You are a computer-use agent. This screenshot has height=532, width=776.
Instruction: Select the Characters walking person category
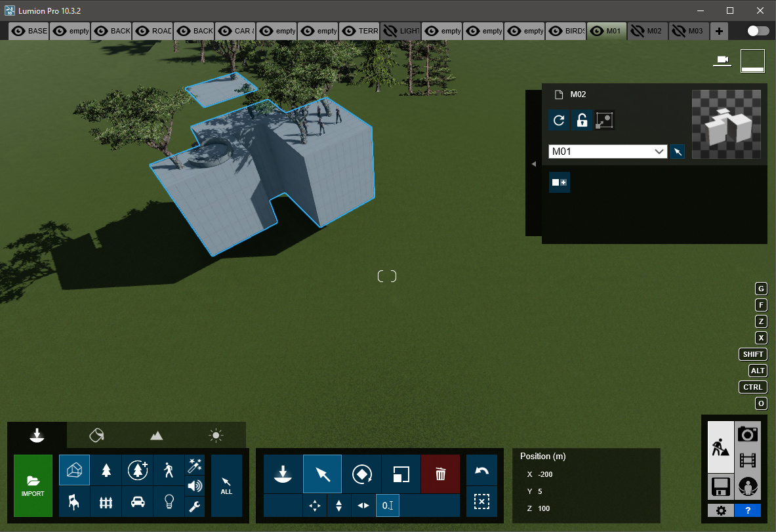(169, 470)
